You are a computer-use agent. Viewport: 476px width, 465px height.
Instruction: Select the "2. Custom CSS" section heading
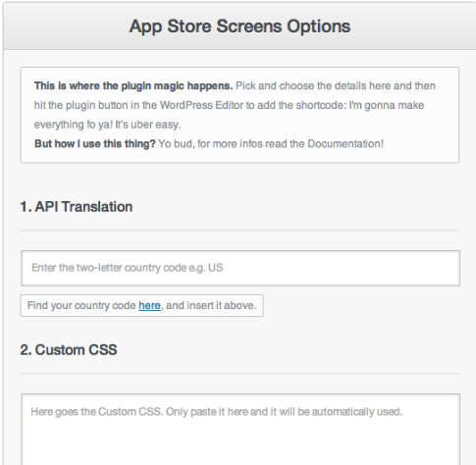click(x=69, y=350)
